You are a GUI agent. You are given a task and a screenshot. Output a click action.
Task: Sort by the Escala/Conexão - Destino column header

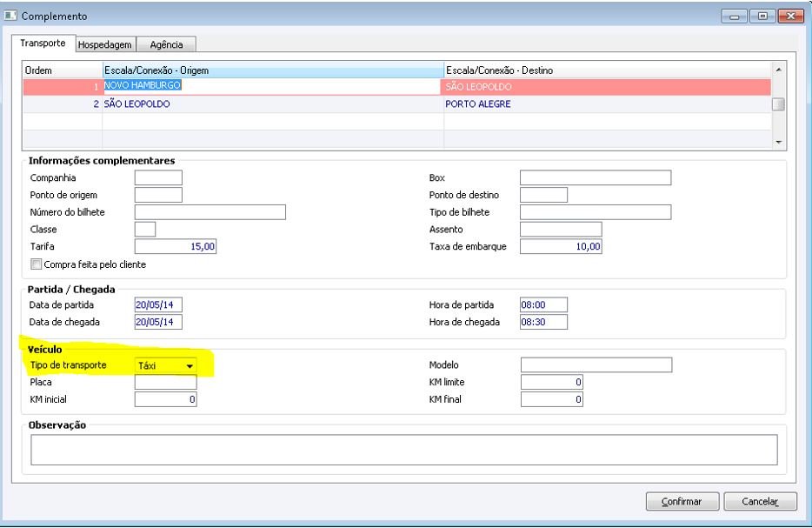coord(608,70)
